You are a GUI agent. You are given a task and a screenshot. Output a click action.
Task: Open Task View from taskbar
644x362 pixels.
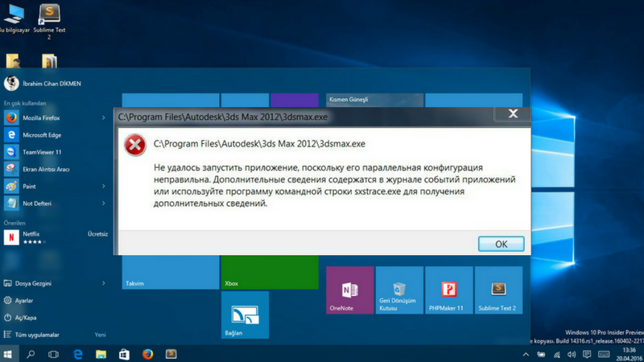point(53,354)
